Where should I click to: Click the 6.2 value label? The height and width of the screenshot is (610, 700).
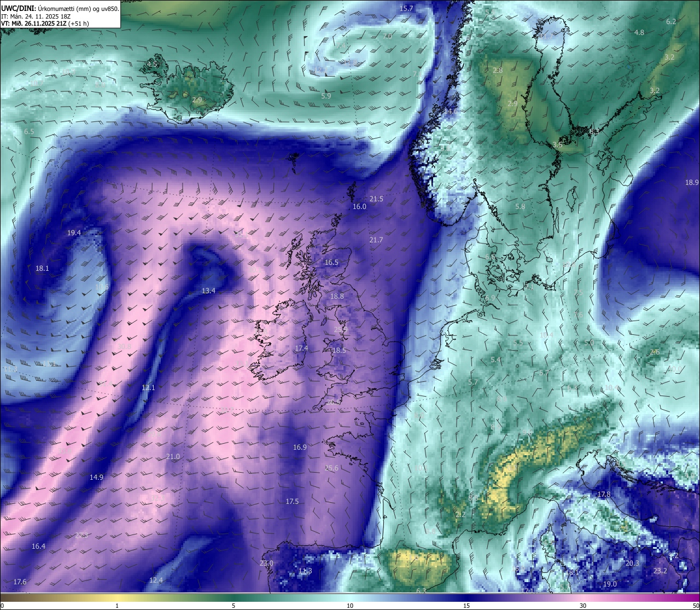(671, 21)
